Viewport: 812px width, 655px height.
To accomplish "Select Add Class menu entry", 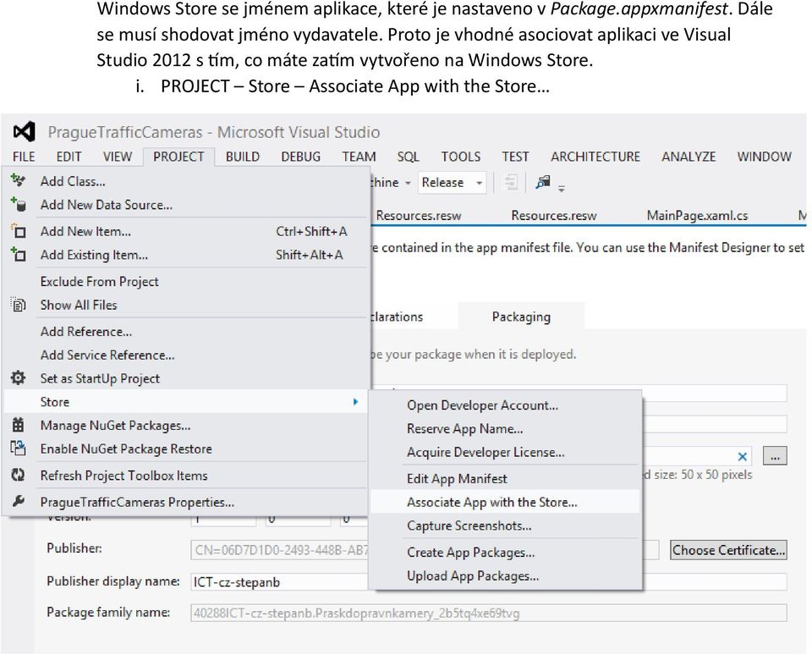I will click(x=186, y=181).
